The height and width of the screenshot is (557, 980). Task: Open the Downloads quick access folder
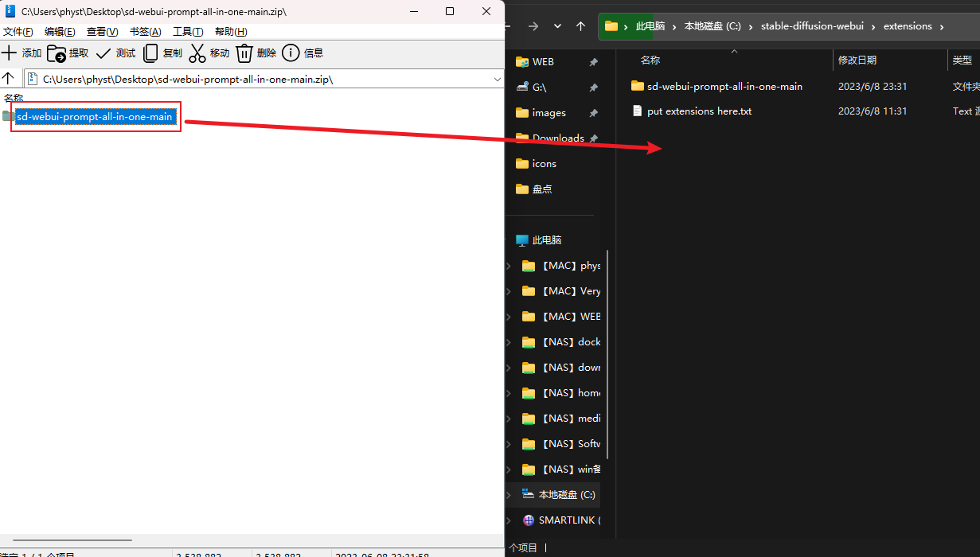(x=557, y=138)
